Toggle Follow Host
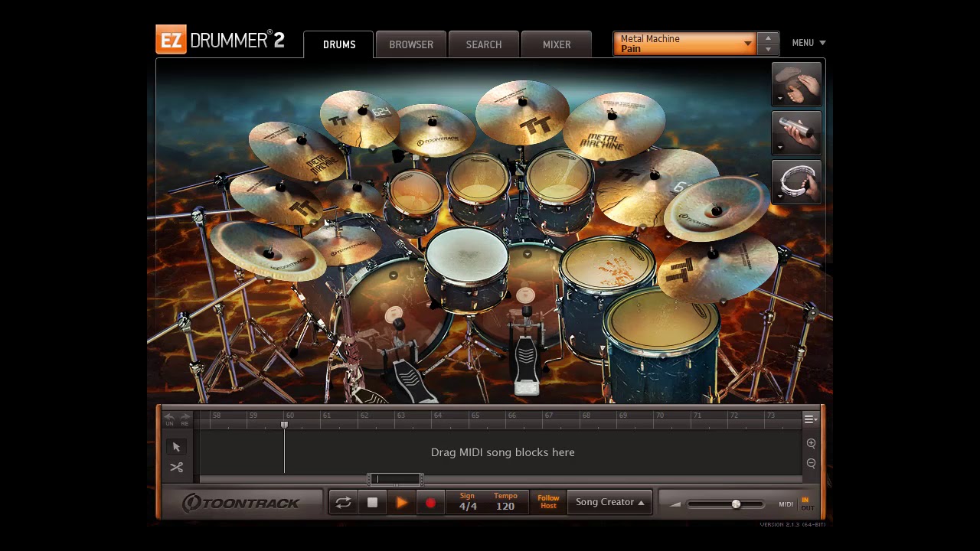 pyautogui.click(x=548, y=502)
